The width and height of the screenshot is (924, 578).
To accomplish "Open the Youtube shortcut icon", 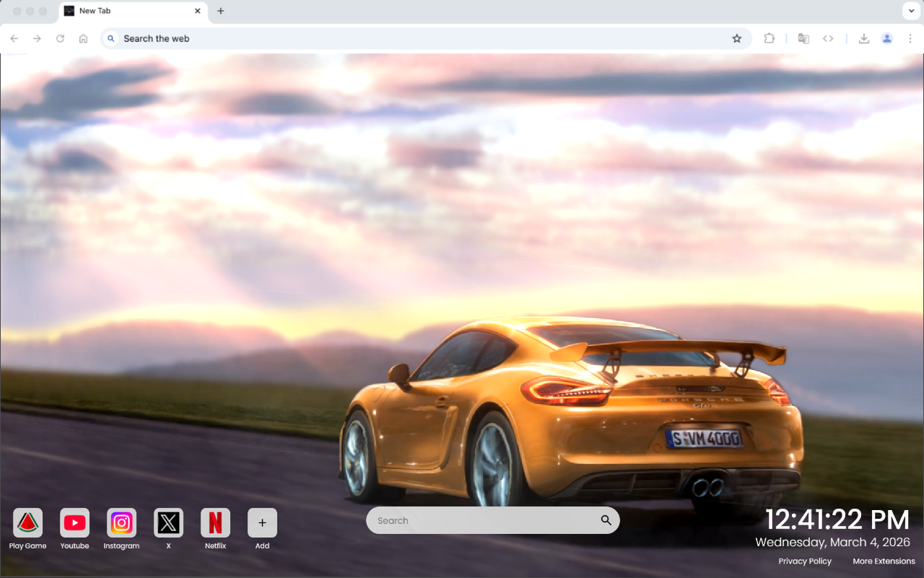I will [74, 523].
